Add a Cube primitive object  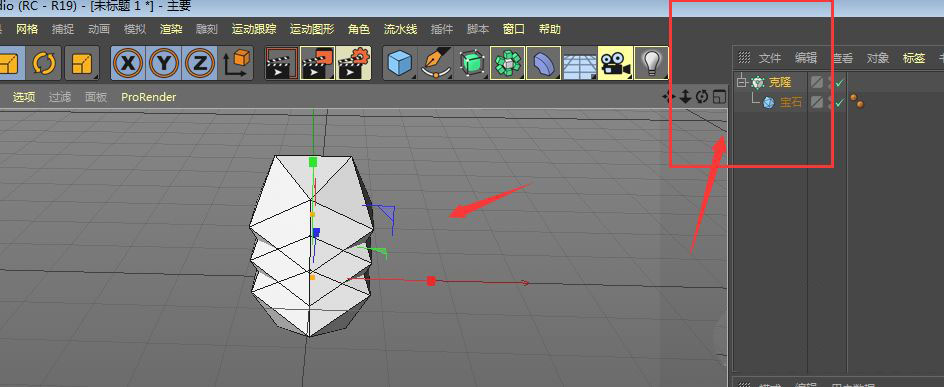[x=400, y=63]
